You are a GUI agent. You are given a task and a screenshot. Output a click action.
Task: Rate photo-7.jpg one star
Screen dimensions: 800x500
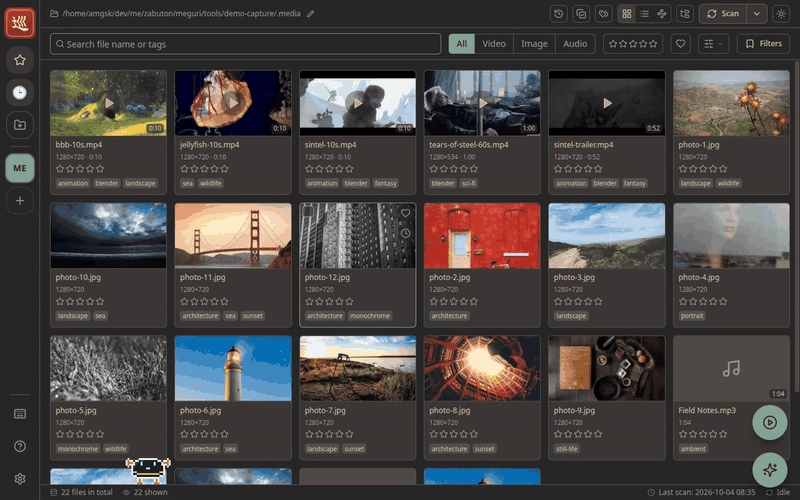coord(309,434)
